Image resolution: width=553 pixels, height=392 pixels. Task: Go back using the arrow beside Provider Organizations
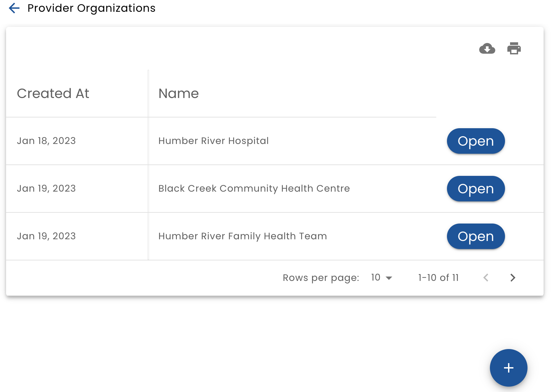click(x=14, y=8)
